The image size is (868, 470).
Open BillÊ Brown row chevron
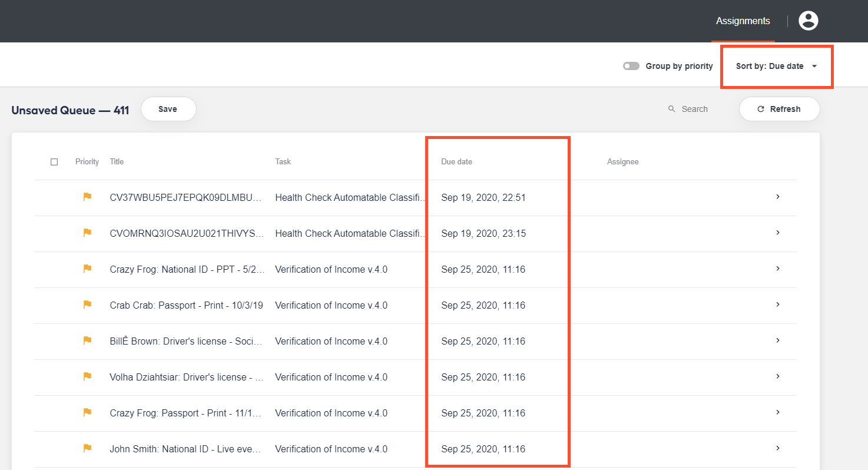pyautogui.click(x=778, y=340)
